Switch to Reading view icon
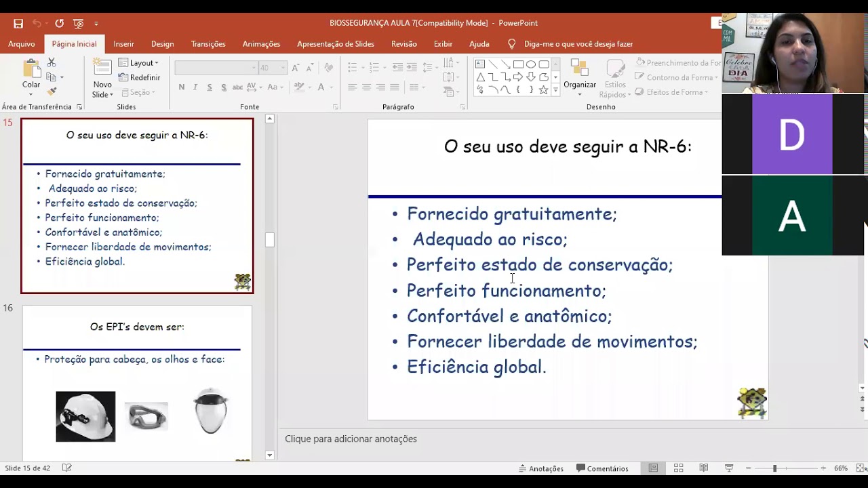This screenshot has height=488, width=868. click(x=704, y=468)
